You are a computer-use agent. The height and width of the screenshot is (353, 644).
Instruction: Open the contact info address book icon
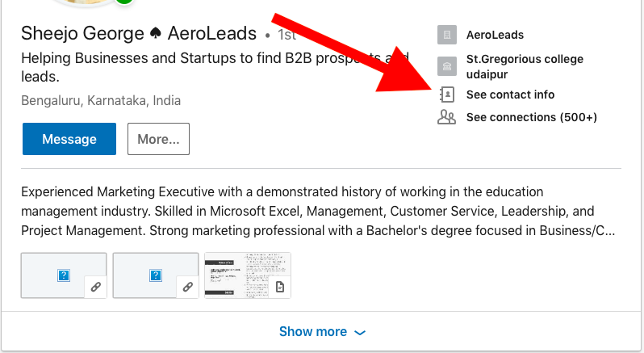click(x=446, y=95)
